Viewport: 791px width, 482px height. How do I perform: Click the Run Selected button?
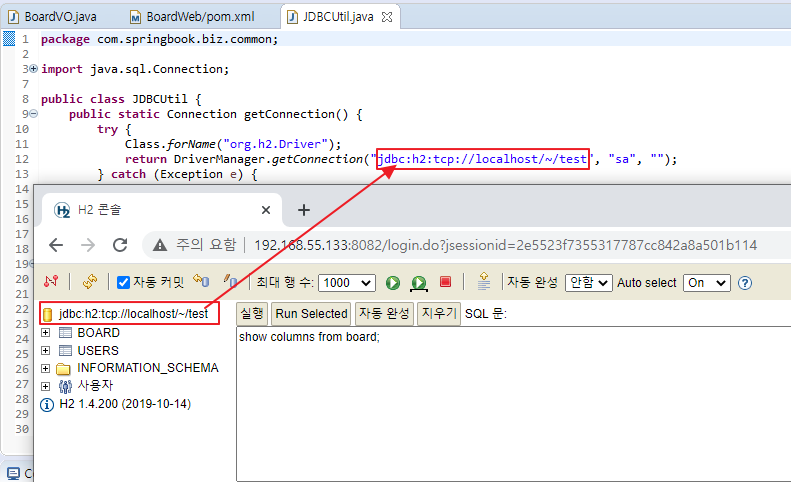click(x=311, y=313)
